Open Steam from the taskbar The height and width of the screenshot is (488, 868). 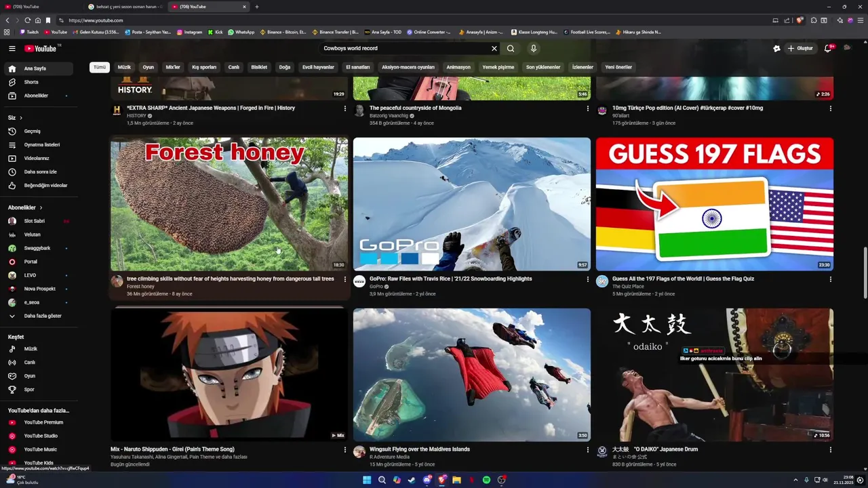click(412, 480)
